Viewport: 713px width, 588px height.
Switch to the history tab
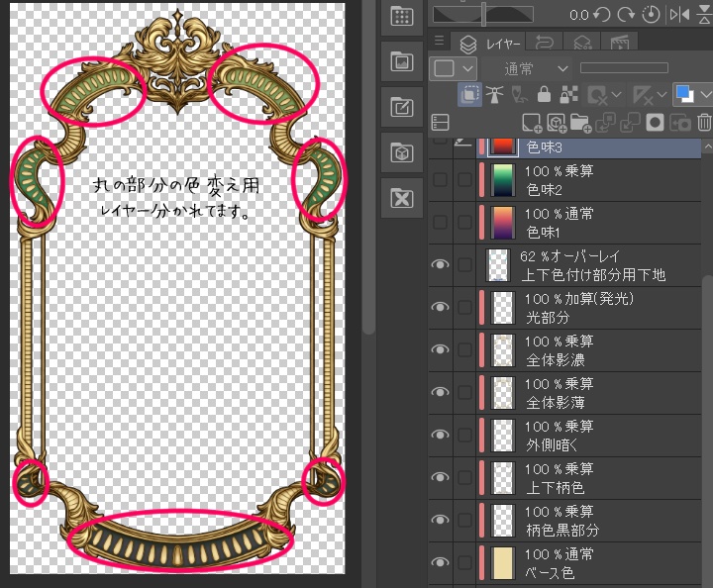(544, 43)
